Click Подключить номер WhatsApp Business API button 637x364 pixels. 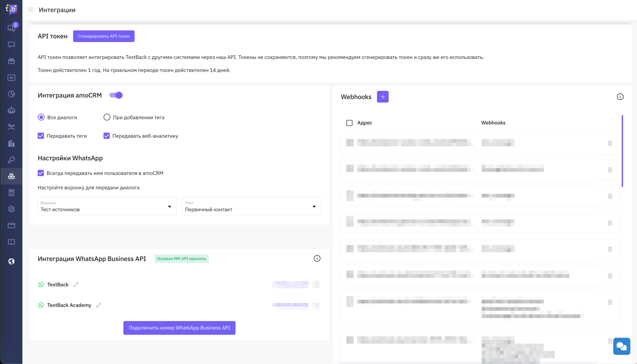[x=179, y=328]
